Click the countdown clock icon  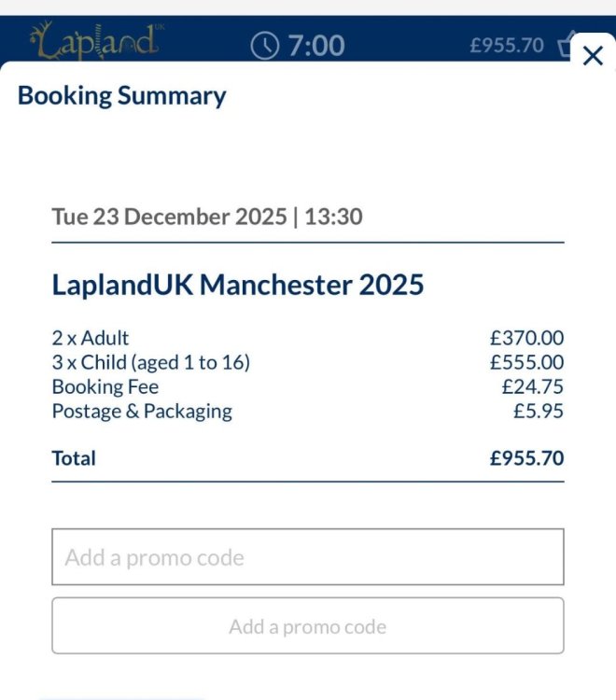(265, 46)
